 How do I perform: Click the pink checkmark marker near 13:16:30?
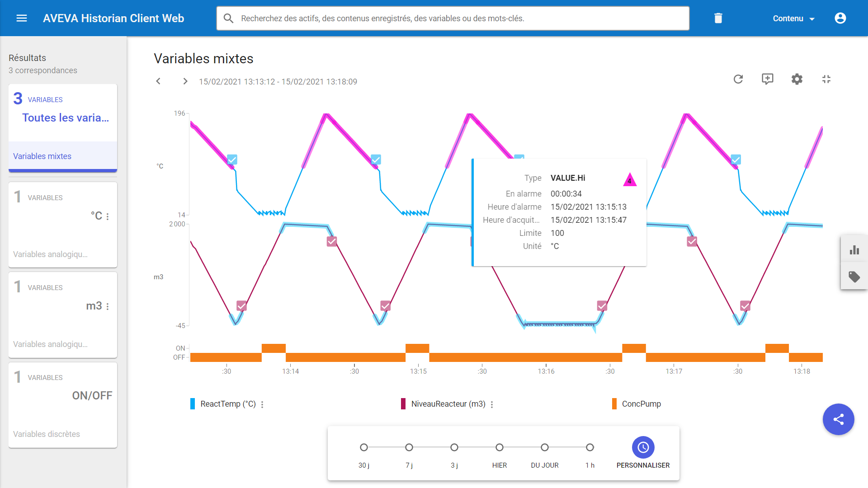coord(602,306)
